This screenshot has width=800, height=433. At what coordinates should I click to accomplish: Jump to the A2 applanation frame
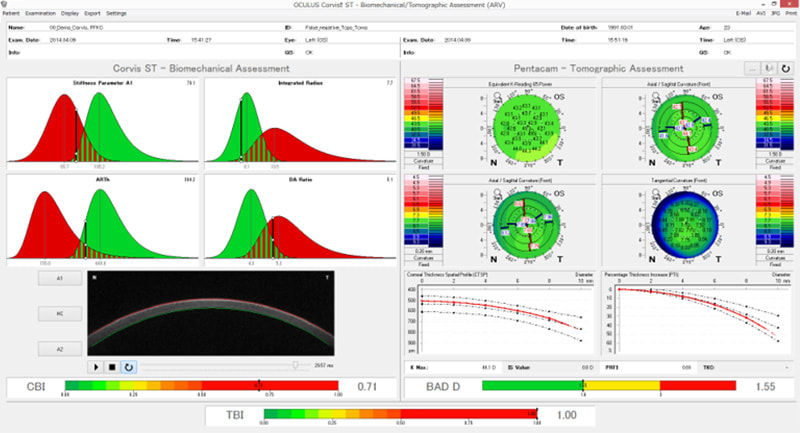click(60, 349)
